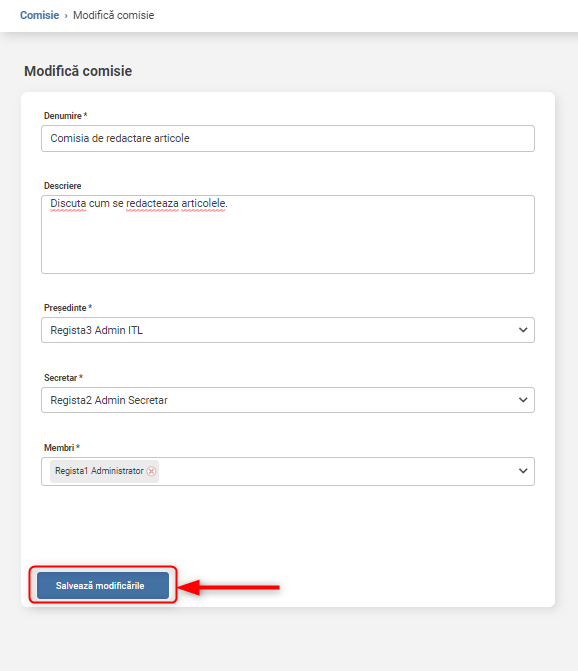Expand the Președinte dropdown arrow
Screen dimensions: 578x671
pyautogui.click(x=523, y=330)
